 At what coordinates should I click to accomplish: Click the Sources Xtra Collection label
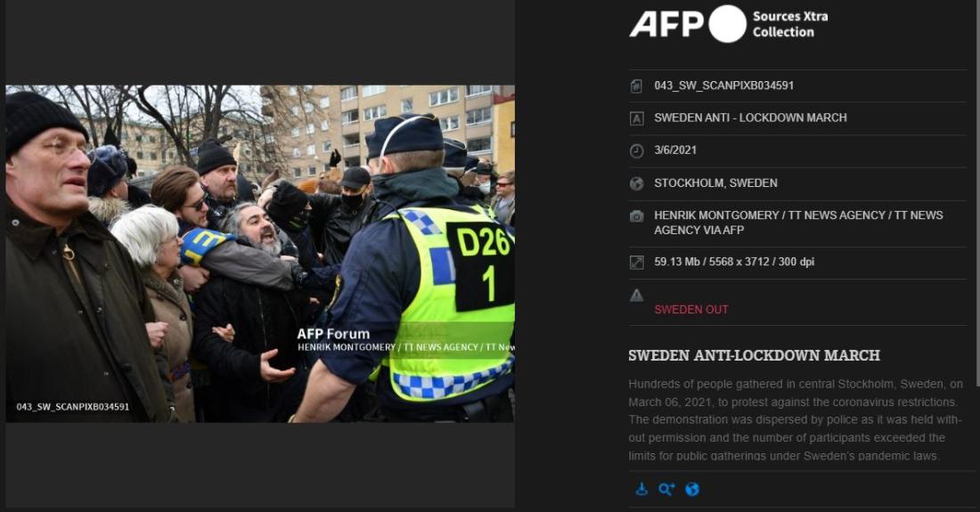point(790,24)
